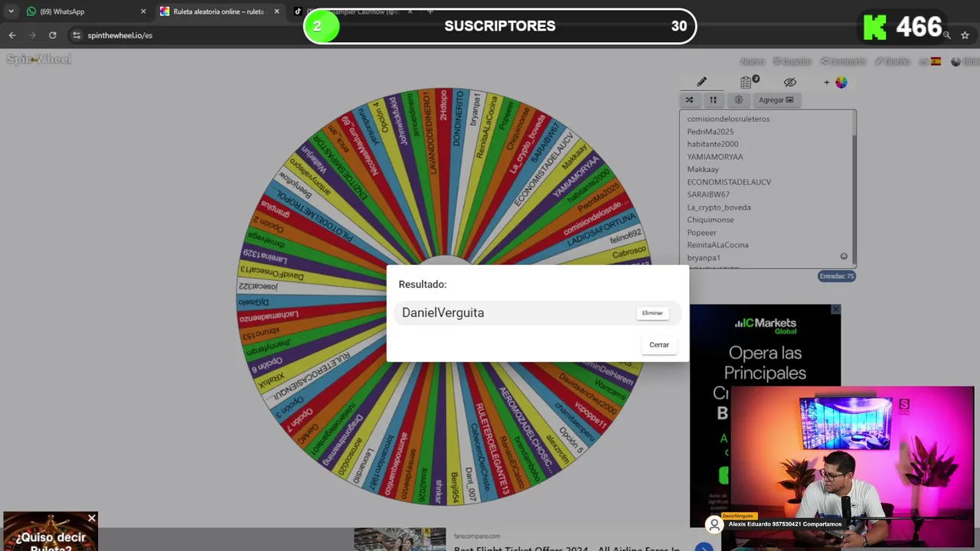
Task: Shuffle the entries list
Action: (689, 100)
